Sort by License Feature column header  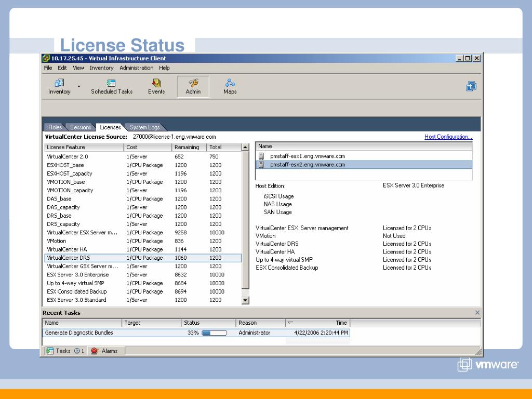(x=84, y=147)
